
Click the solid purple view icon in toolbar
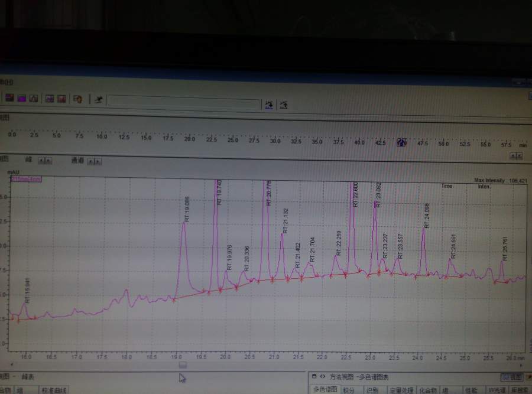coord(22,99)
